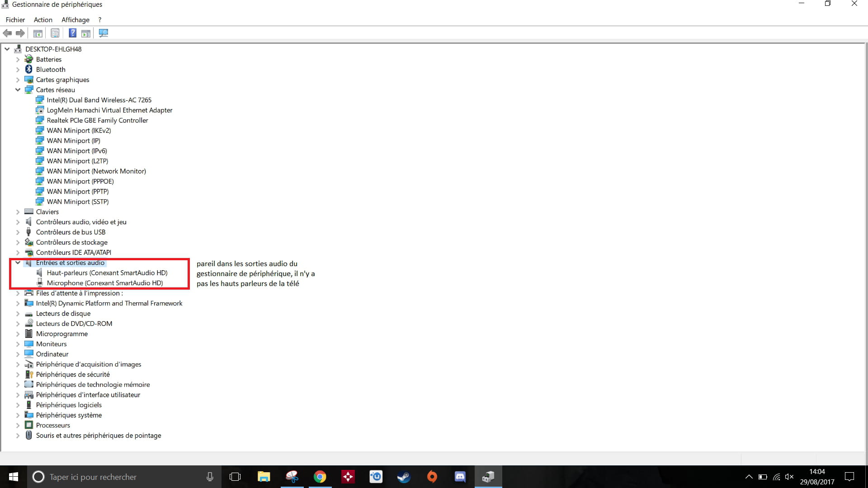Click the Microprogramme chip icon

point(29,333)
